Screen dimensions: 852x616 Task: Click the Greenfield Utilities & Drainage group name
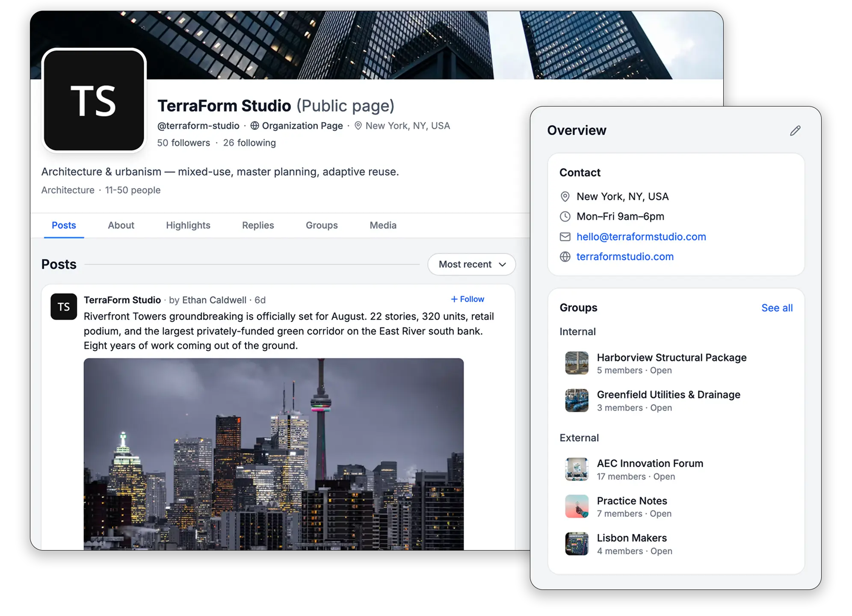coord(669,395)
